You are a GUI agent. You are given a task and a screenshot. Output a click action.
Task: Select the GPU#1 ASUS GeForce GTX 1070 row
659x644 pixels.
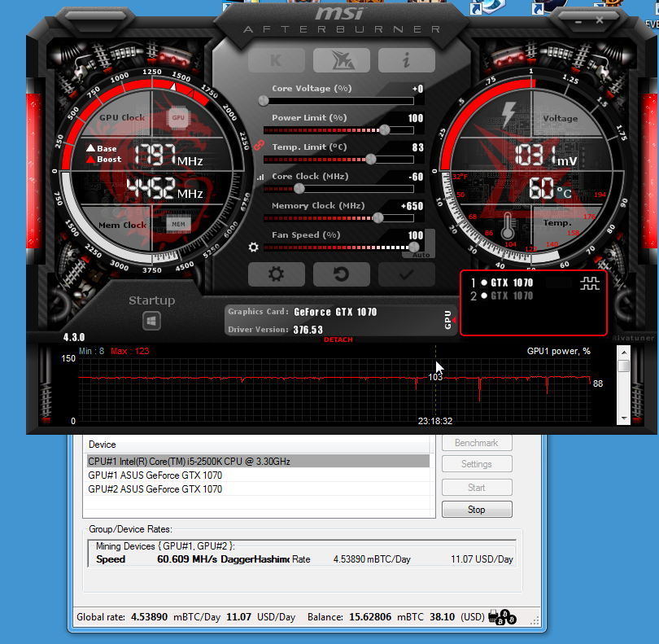pyautogui.click(x=258, y=475)
